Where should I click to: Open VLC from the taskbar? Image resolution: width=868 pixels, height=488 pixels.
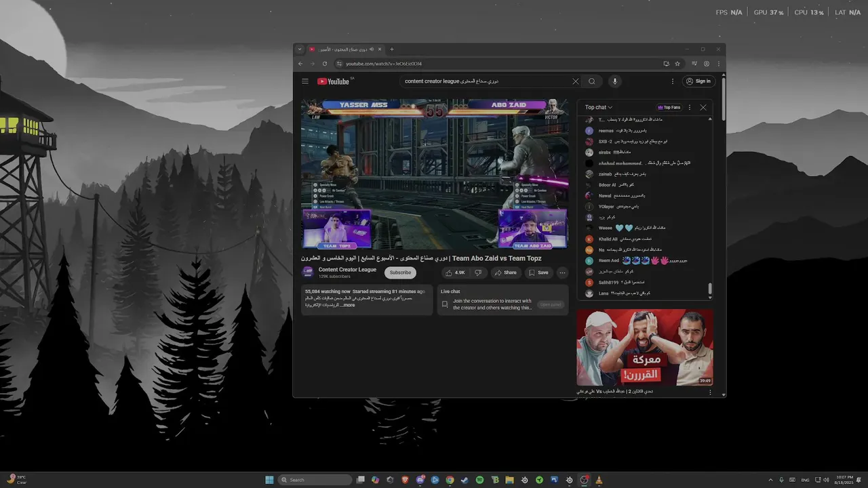[599, 480]
